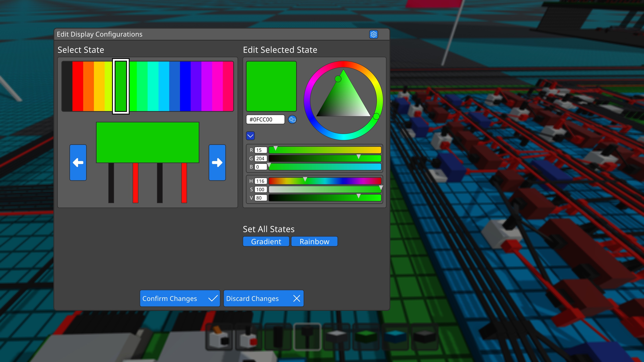Select the cyan state swatch
The width and height of the screenshot is (644, 362).
164,86
